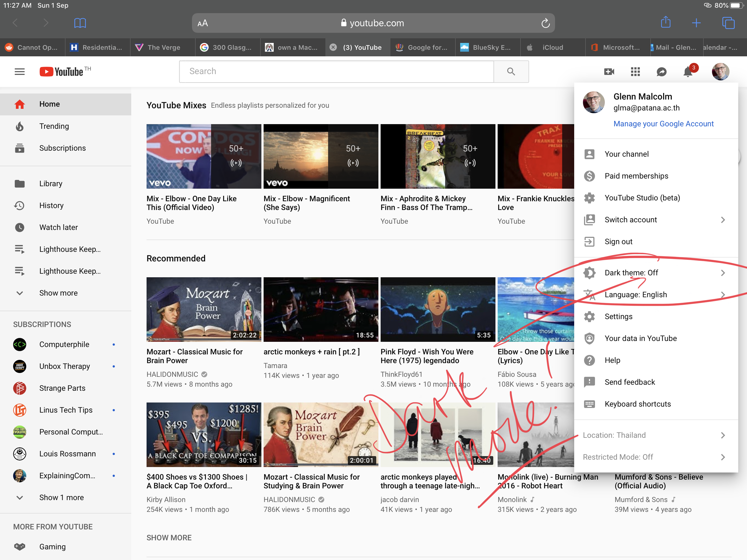The width and height of the screenshot is (747, 560).
Task: Open Your data in YouTube
Action: (x=656, y=339)
